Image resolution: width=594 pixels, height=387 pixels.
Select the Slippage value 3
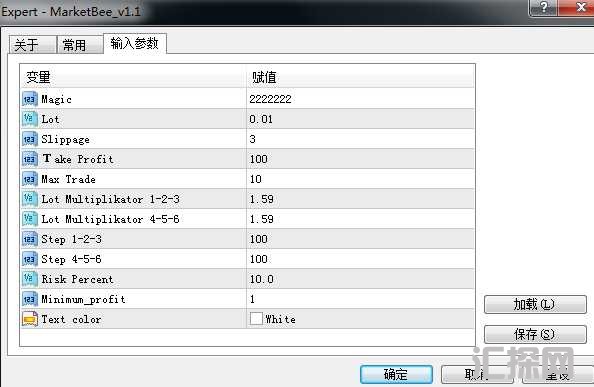point(252,139)
